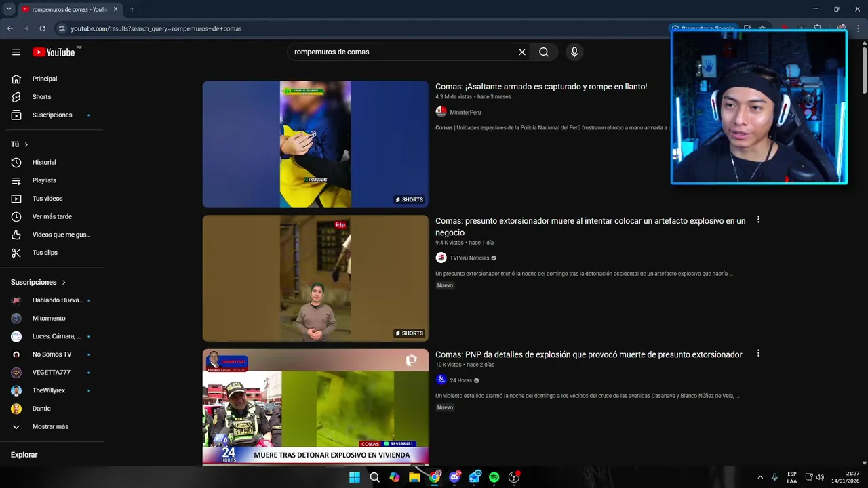Open title presunto extorsionador muere al intentar
This screenshot has width=868, height=488.
[x=590, y=226]
